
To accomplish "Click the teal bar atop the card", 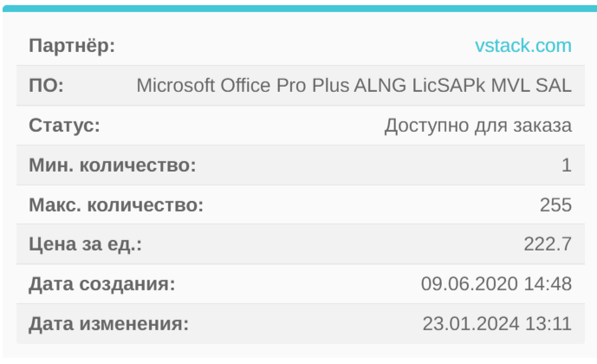I will coord(298,7).
